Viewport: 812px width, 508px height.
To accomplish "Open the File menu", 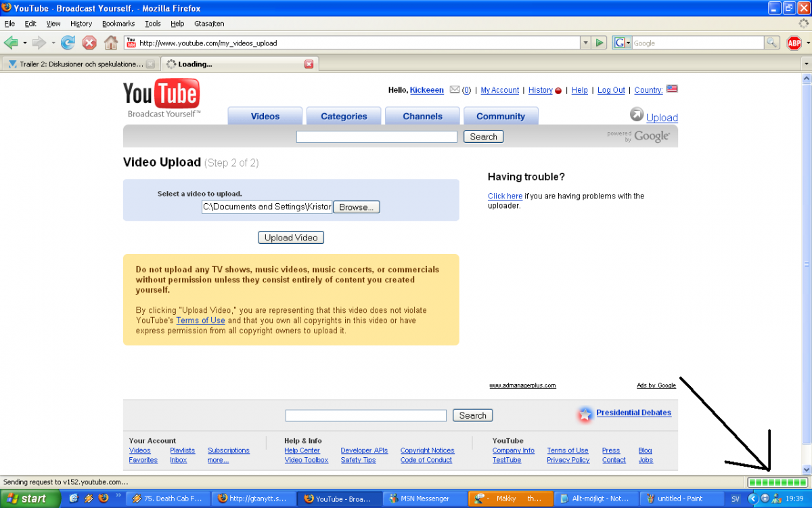I will click(9, 23).
